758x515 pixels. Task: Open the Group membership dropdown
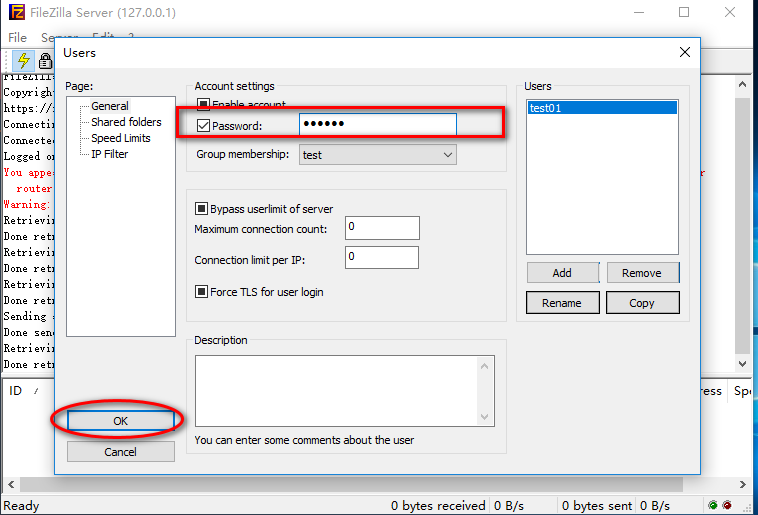click(x=378, y=155)
